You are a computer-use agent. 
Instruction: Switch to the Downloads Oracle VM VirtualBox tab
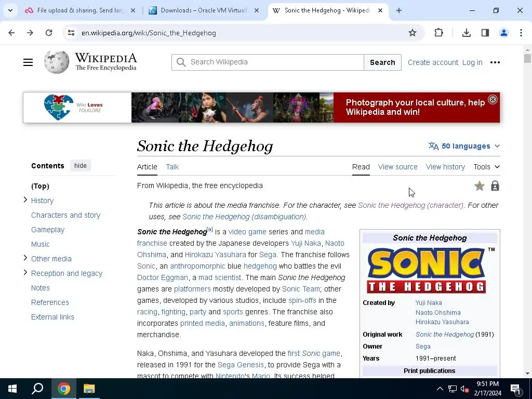click(204, 10)
